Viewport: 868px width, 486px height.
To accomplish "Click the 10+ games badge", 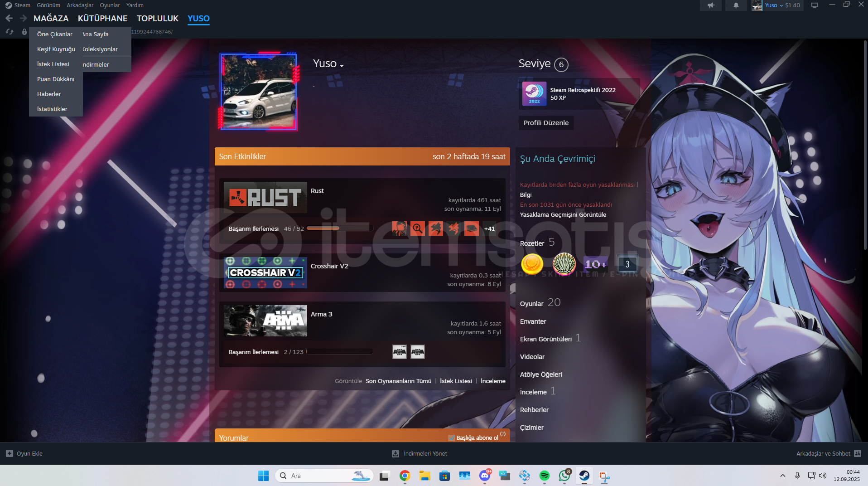I will (x=596, y=264).
